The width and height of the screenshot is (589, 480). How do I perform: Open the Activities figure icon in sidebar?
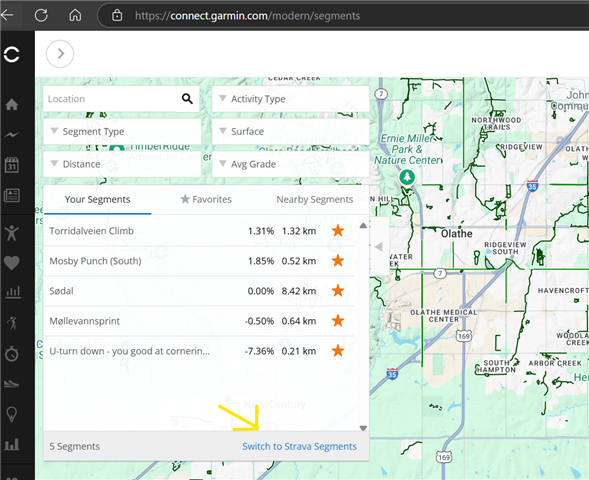pyautogui.click(x=12, y=233)
